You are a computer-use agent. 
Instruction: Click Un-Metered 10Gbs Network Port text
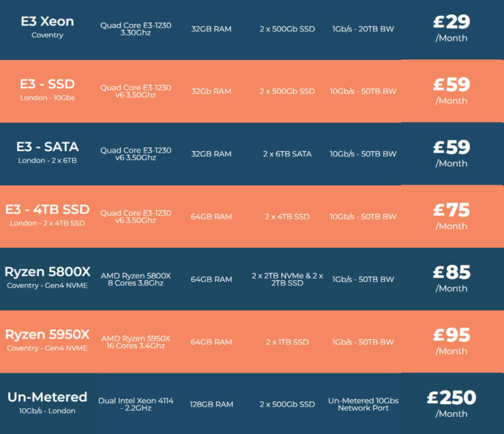[363, 405]
